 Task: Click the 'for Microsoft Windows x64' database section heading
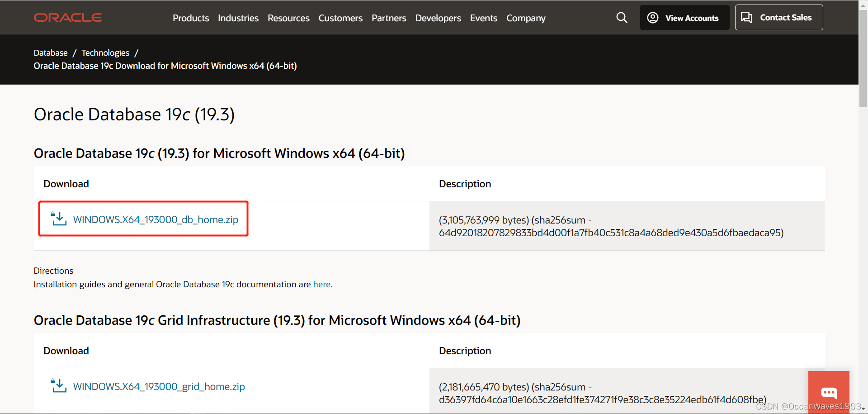[219, 153]
